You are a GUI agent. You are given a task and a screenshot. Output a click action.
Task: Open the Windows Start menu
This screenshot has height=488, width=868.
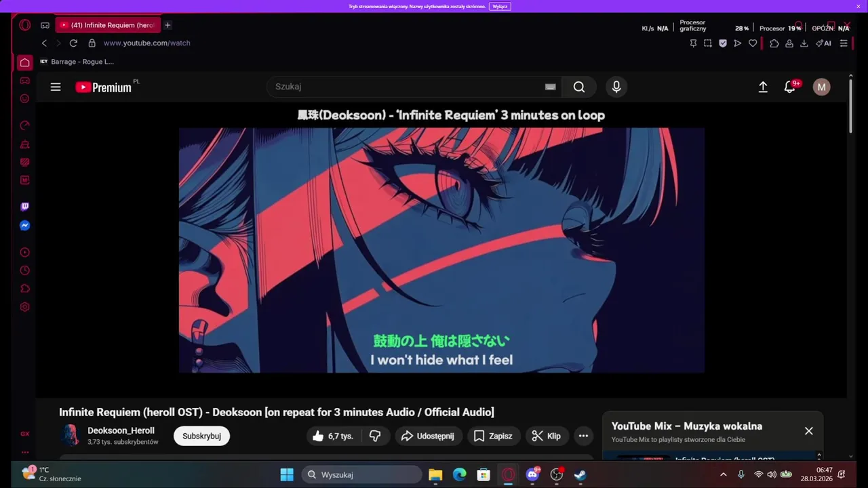[287, 474]
